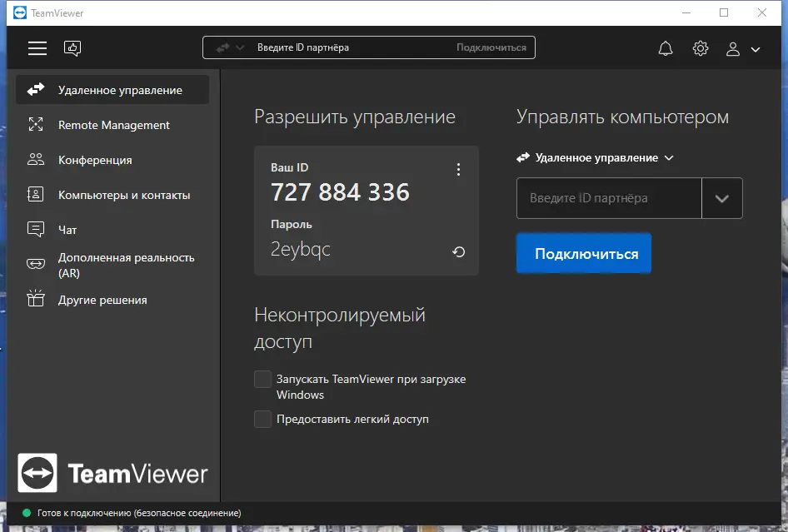This screenshot has width=788, height=532.
Task: Open the hamburger navigation menu
Action: point(37,47)
